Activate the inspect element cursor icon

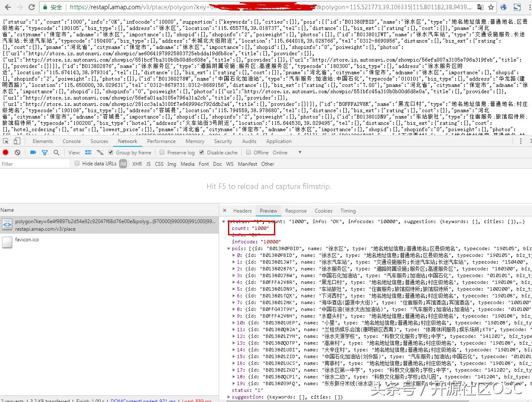click(6, 141)
